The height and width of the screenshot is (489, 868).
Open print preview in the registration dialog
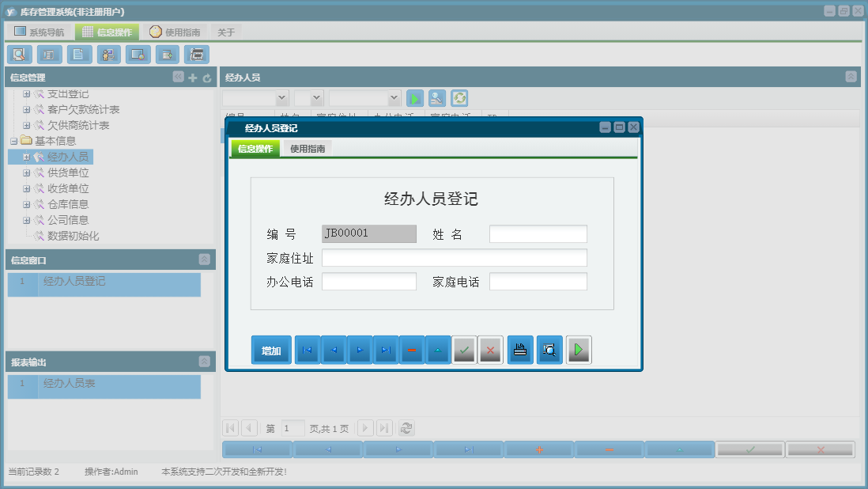pyautogui.click(x=549, y=349)
